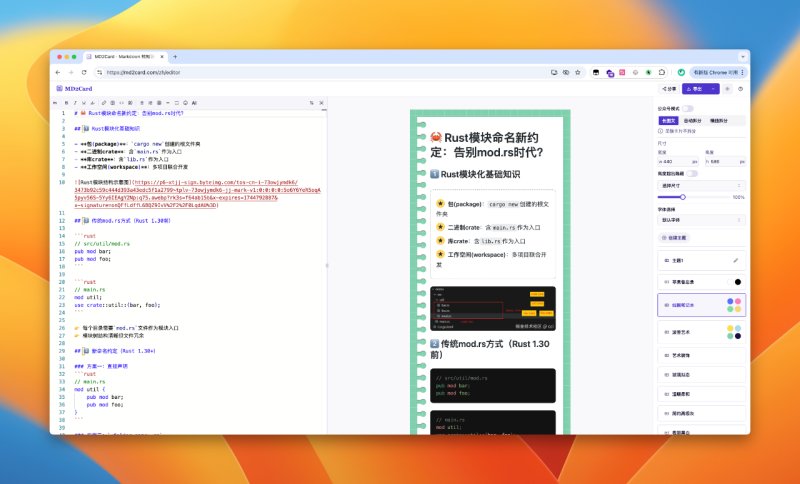Pick the black swatch in 苹果备忘录 theme
This screenshot has width=800, height=484.
pos(738,282)
